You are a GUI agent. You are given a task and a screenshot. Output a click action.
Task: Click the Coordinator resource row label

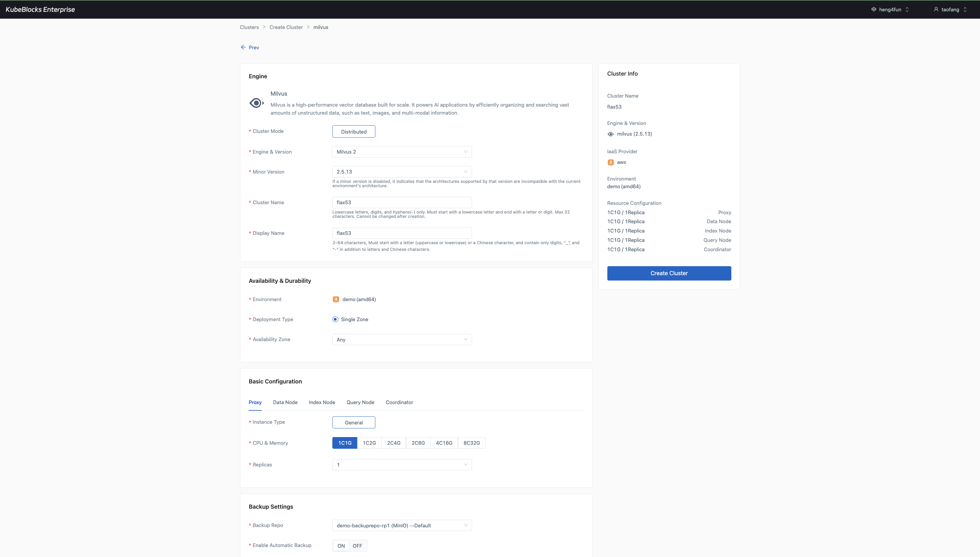[717, 250]
